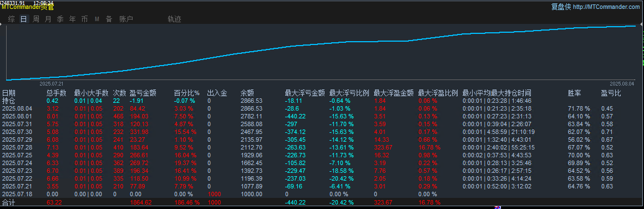Click the 盈亏比 column header
The height and width of the screenshot is (209, 644).
[611, 93]
